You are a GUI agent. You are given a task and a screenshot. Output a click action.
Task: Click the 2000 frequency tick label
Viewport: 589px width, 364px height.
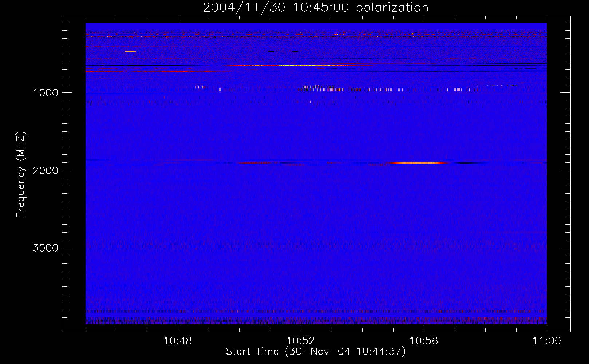click(46, 170)
